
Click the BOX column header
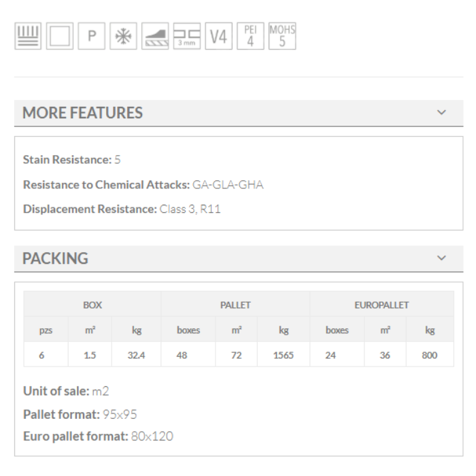tap(92, 305)
